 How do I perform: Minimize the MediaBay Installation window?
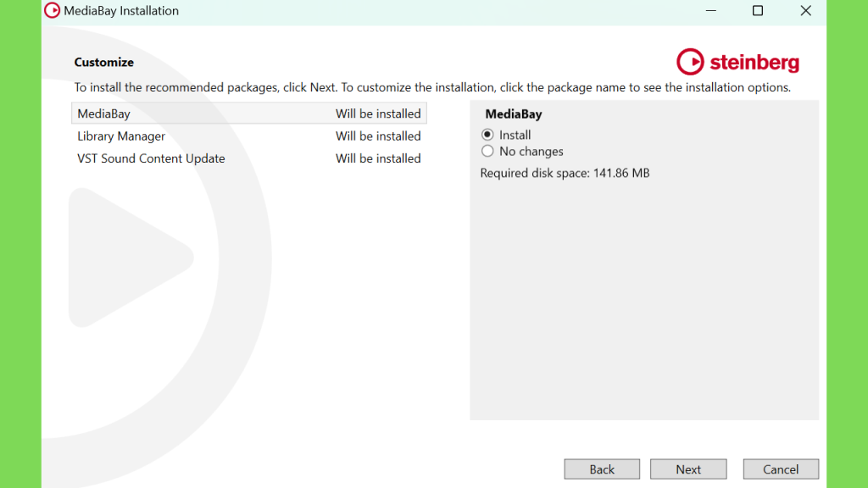click(x=711, y=10)
